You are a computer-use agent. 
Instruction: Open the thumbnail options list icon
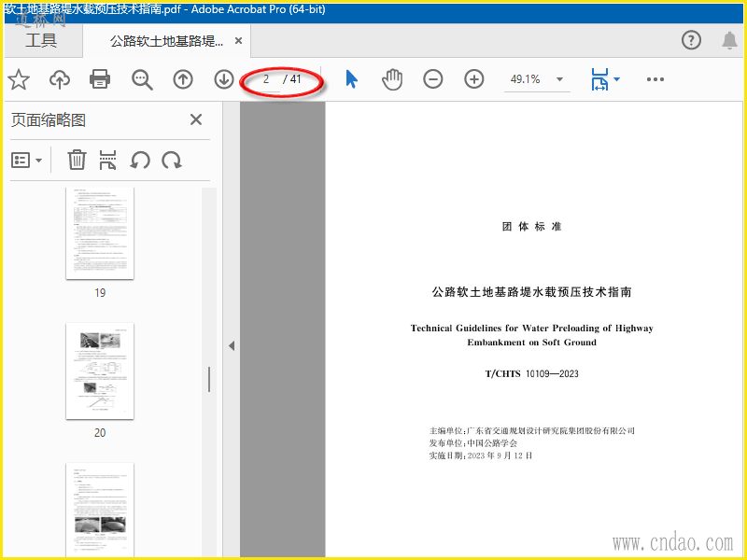click(x=27, y=161)
